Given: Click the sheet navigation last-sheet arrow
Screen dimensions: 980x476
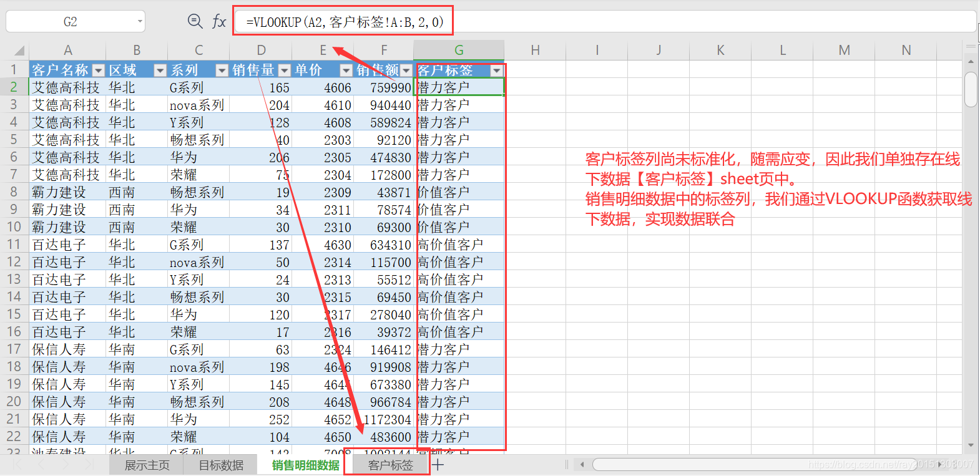Looking at the screenshot, I should click(x=89, y=464).
